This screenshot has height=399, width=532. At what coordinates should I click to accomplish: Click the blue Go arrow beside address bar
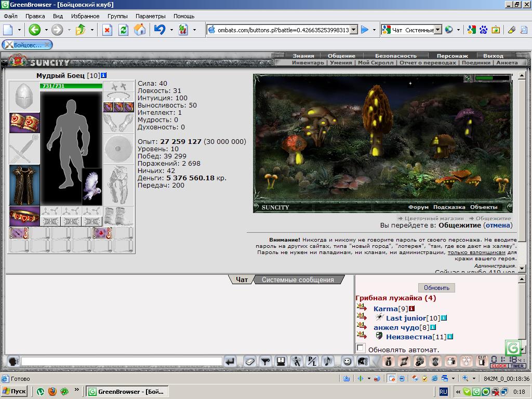pos(365,30)
